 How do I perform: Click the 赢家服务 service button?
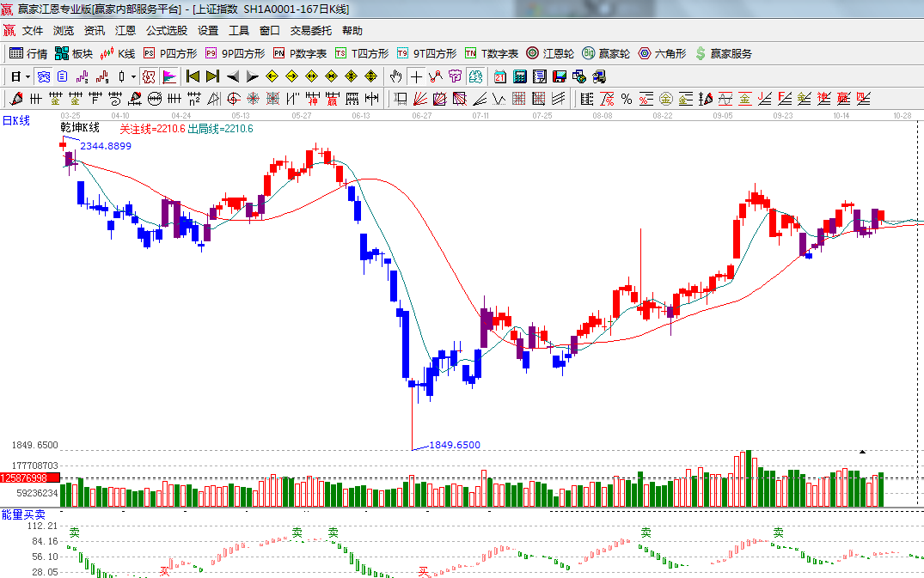click(723, 53)
